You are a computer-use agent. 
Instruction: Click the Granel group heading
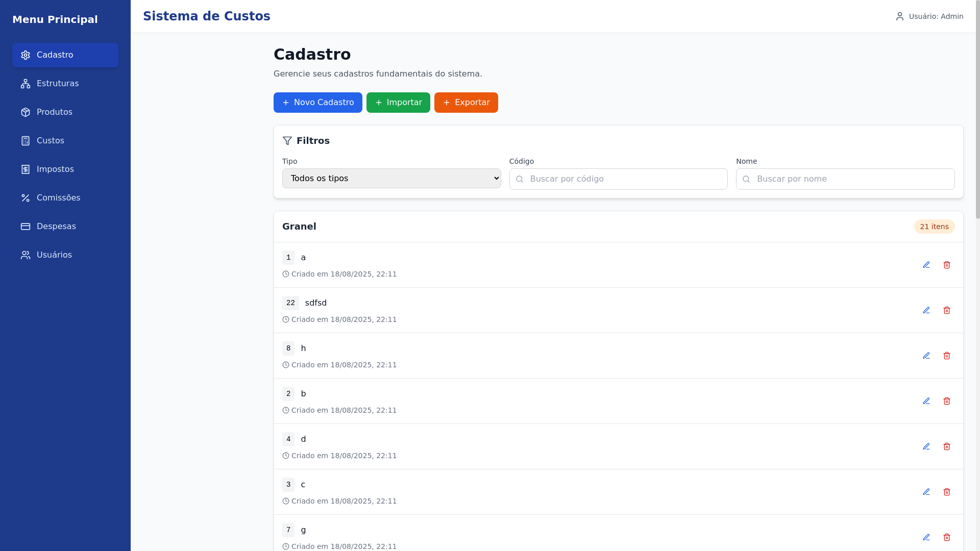(x=299, y=227)
